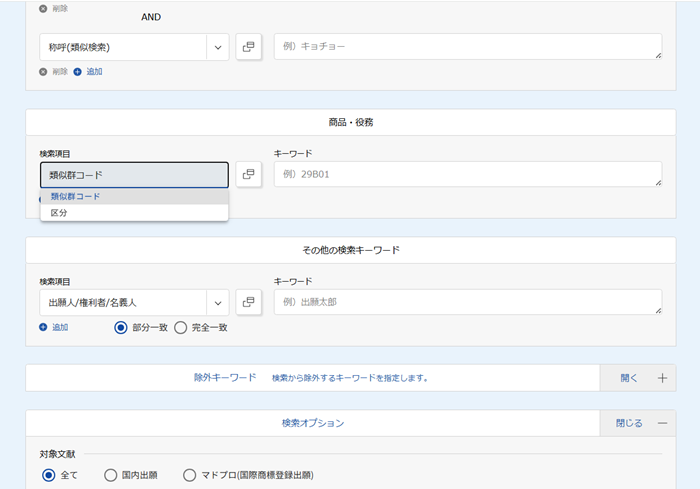700x489 pixels.
Task: Click plus icon to open 除外キーワード section
Action: [x=662, y=378]
